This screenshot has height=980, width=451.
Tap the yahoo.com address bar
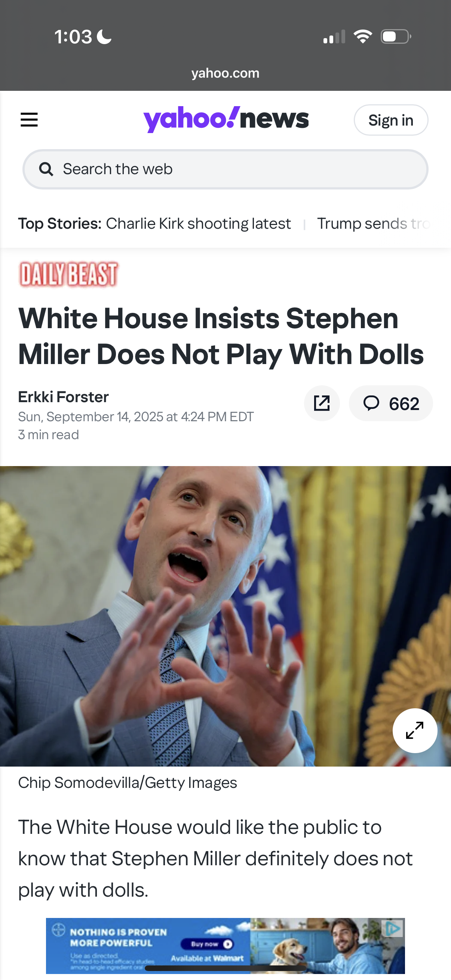pyautogui.click(x=225, y=73)
